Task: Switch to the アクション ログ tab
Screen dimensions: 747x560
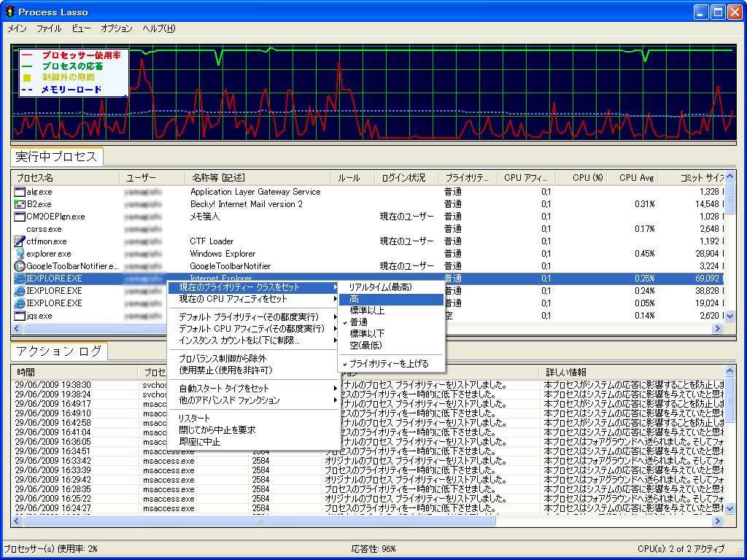Action: [x=59, y=351]
